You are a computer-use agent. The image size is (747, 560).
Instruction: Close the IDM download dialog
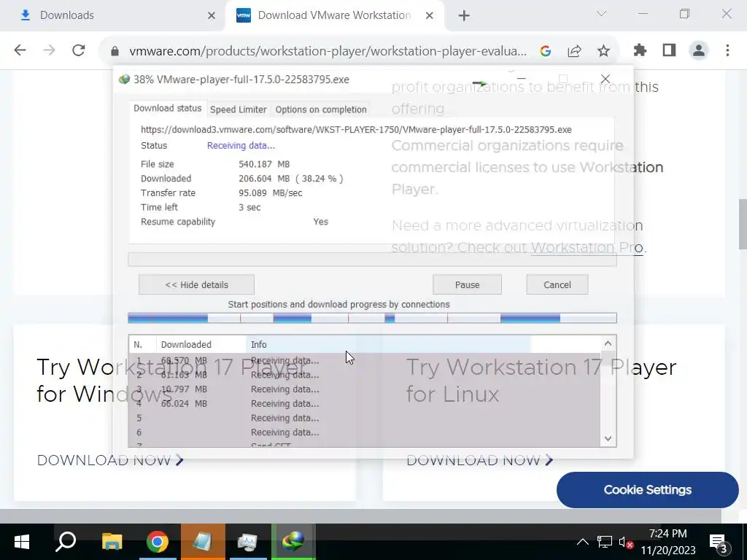(x=605, y=79)
